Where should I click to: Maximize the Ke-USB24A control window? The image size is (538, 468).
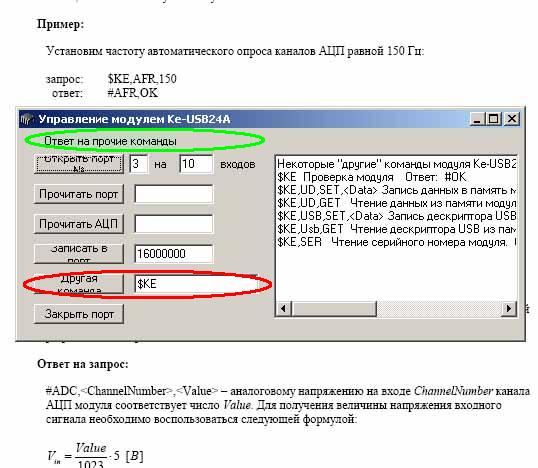493,119
